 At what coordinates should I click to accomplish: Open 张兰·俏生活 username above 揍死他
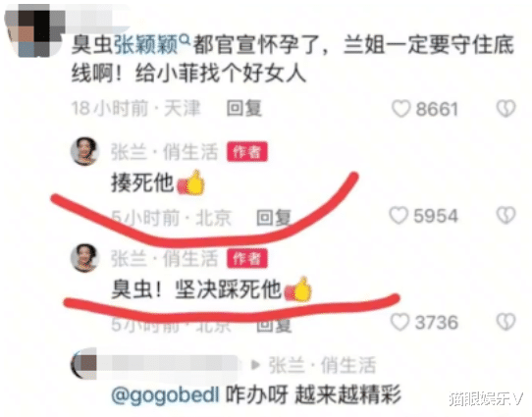164,152
